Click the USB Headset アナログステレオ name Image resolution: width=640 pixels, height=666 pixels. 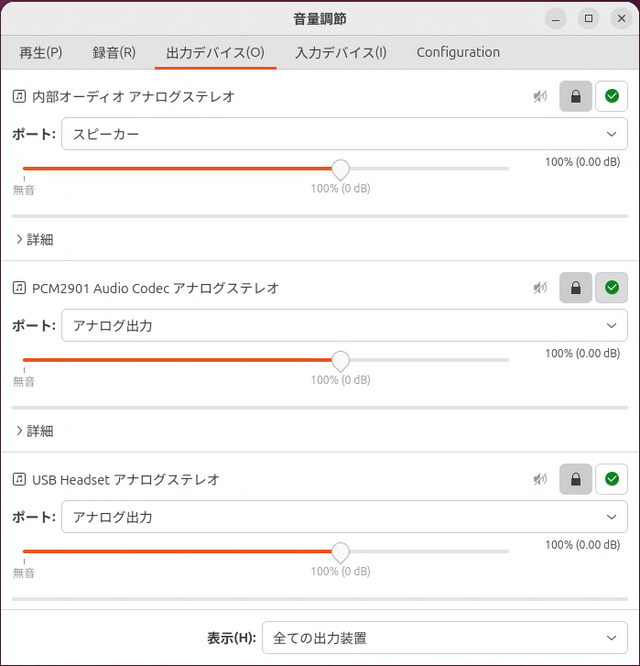tap(126, 480)
